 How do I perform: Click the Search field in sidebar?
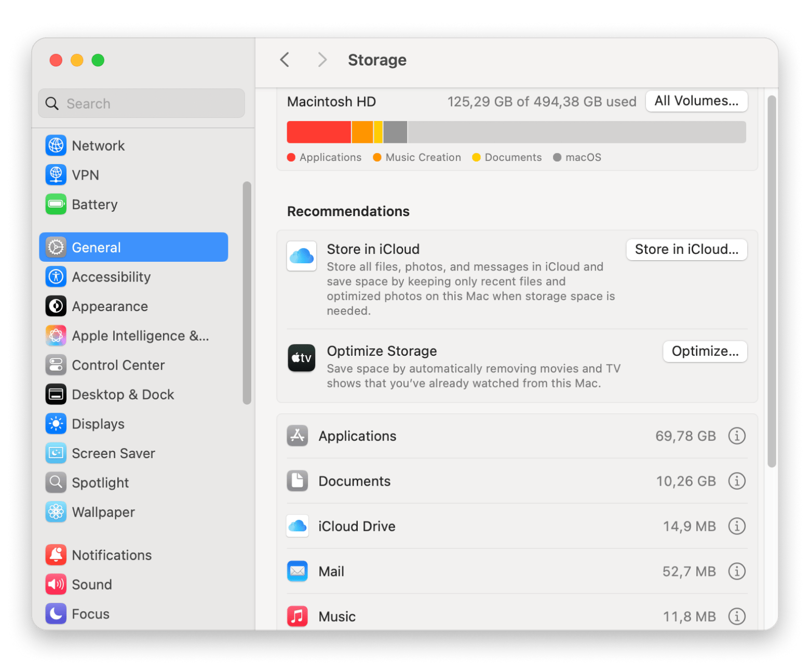coord(141,103)
